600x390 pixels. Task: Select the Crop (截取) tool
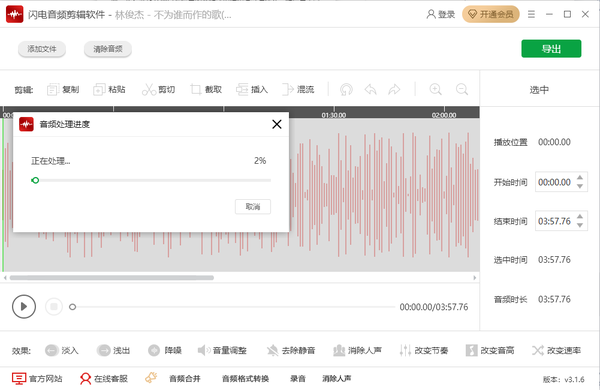(196, 90)
